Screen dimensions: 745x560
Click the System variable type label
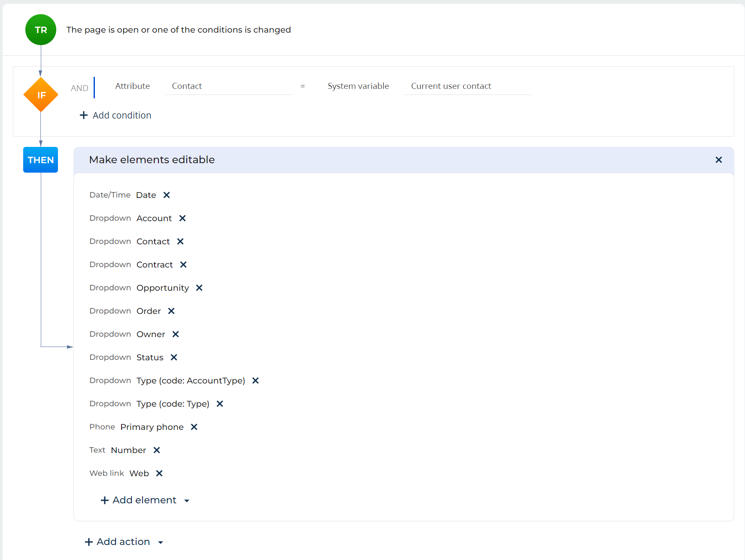pyautogui.click(x=358, y=86)
